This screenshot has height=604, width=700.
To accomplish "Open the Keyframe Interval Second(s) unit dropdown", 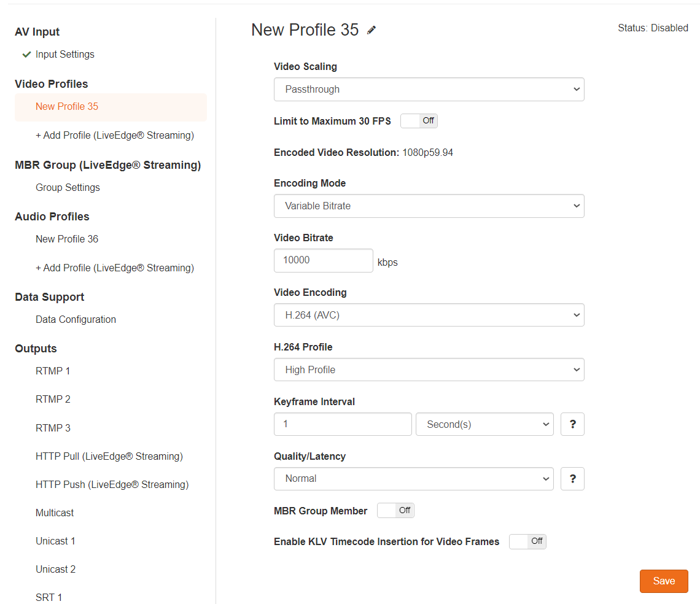I will 484,424.
